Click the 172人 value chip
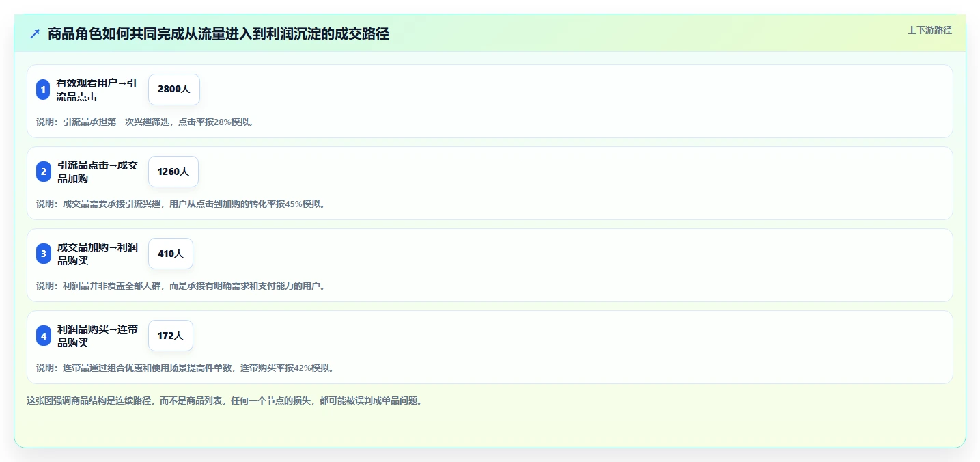980x462 pixels. point(171,336)
